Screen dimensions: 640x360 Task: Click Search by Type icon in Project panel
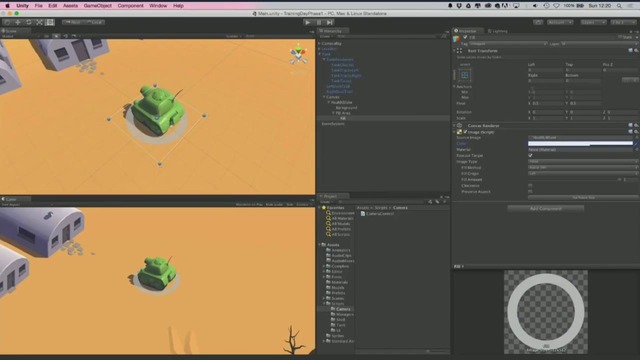430,202
